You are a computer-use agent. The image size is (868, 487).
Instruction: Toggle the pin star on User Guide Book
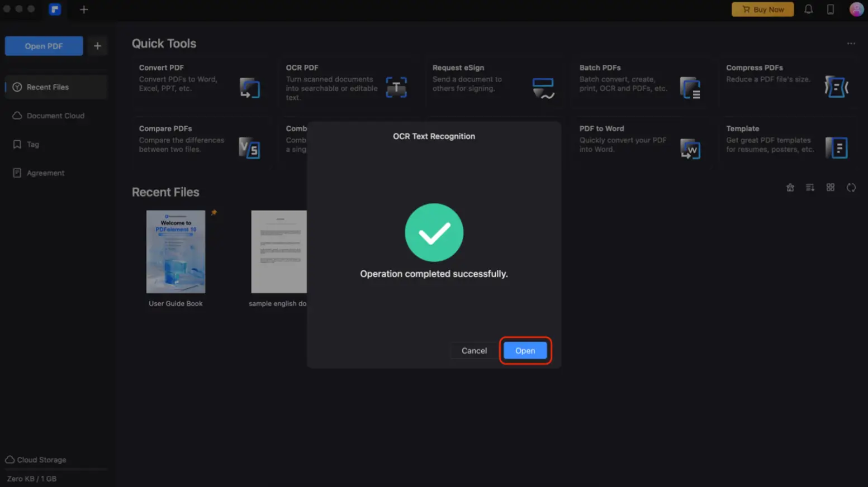pyautogui.click(x=214, y=212)
